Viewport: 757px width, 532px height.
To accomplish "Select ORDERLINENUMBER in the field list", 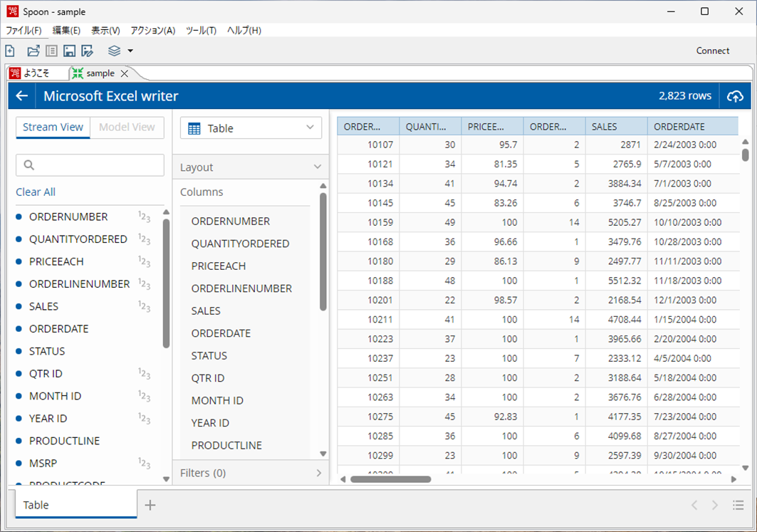I will tap(80, 284).
